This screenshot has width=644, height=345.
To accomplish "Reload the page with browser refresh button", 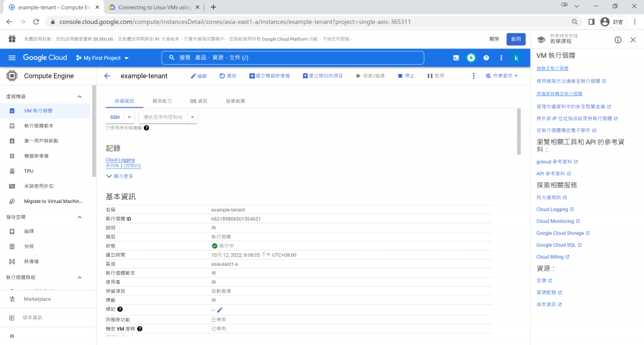I will 36,22.
